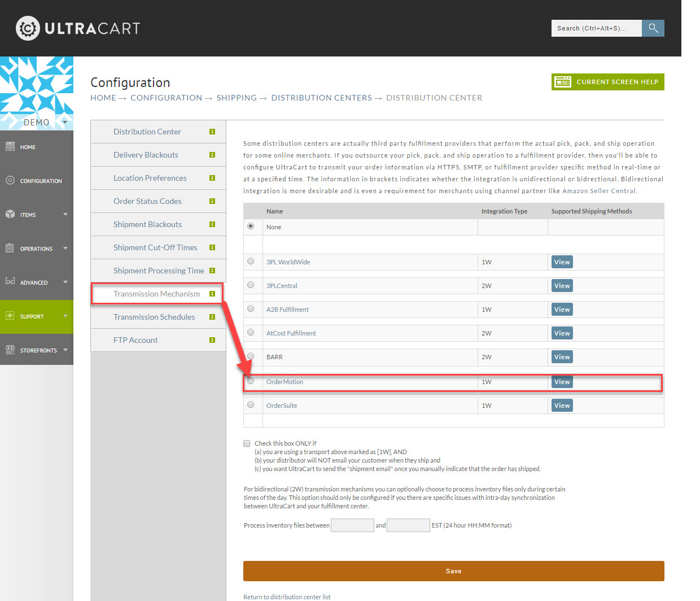Click View button for 3PL WorldWide
The width and height of the screenshot is (700, 601).
562,262
